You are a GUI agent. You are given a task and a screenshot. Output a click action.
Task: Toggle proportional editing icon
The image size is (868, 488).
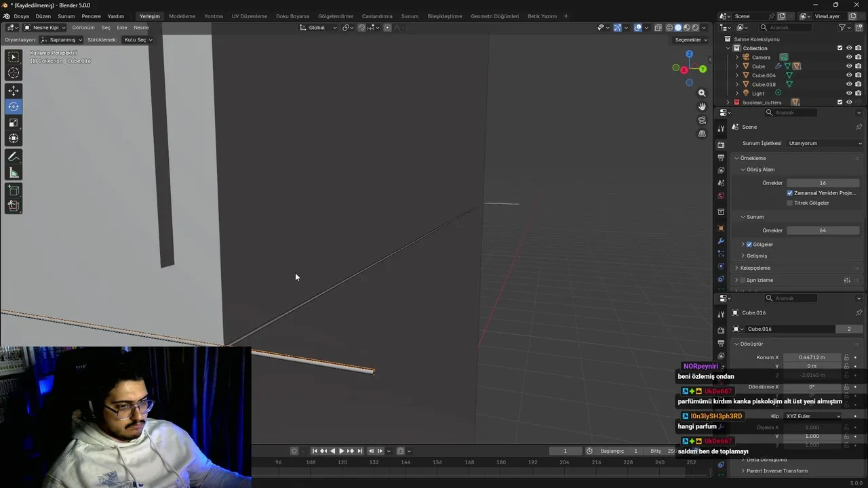pos(387,28)
